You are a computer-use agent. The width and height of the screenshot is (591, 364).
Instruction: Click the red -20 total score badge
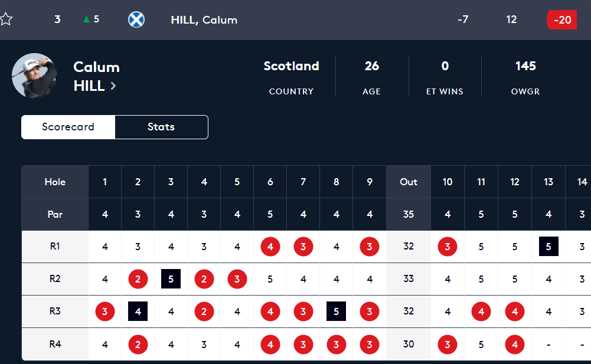[x=561, y=19]
